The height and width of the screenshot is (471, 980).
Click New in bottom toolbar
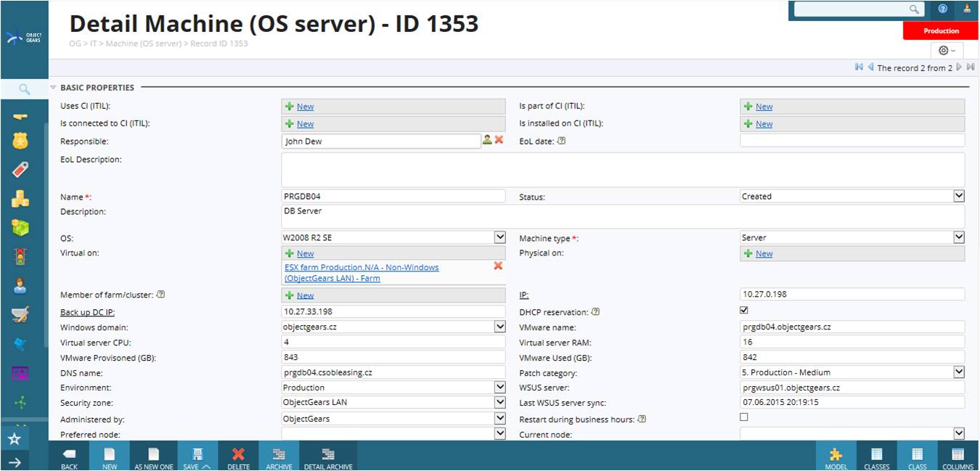[x=110, y=458]
